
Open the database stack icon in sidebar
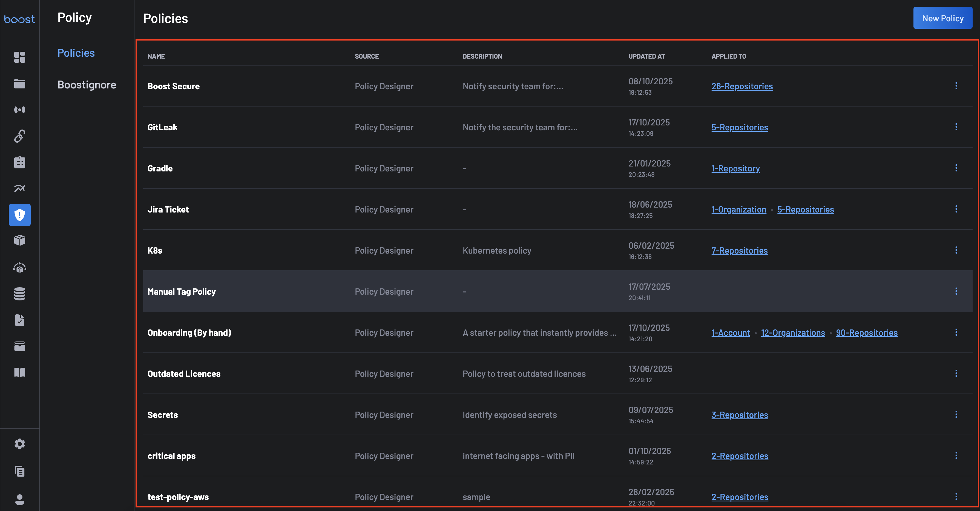click(x=19, y=294)
